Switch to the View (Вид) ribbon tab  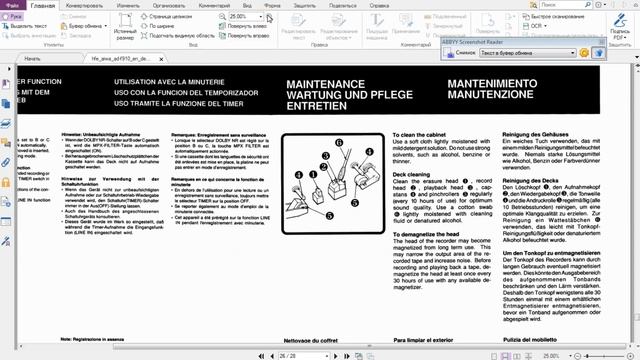pos(247,6)
